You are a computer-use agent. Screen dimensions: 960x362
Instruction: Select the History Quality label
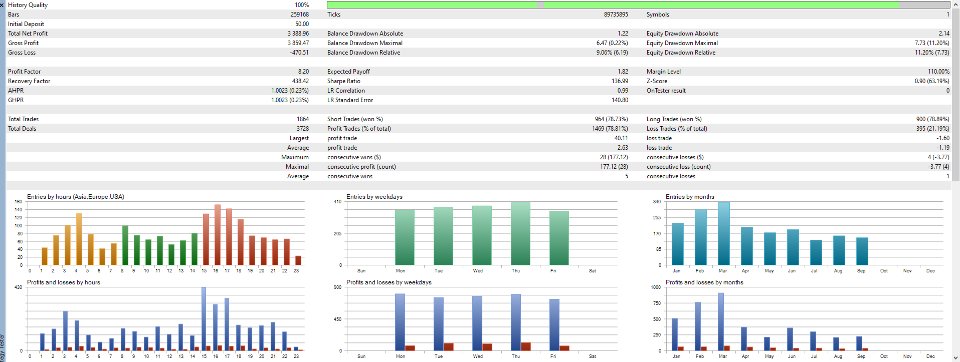[28, 4]
